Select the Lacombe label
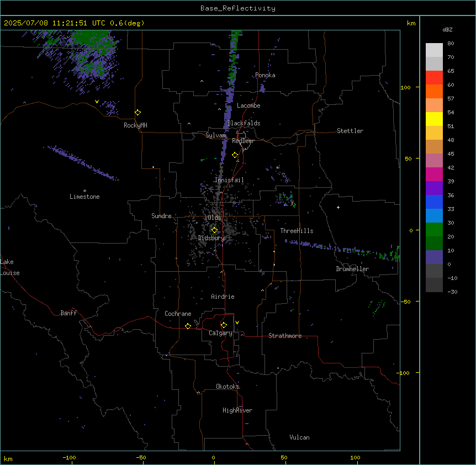Screen dimensions: 476x465 coord(248,105)
